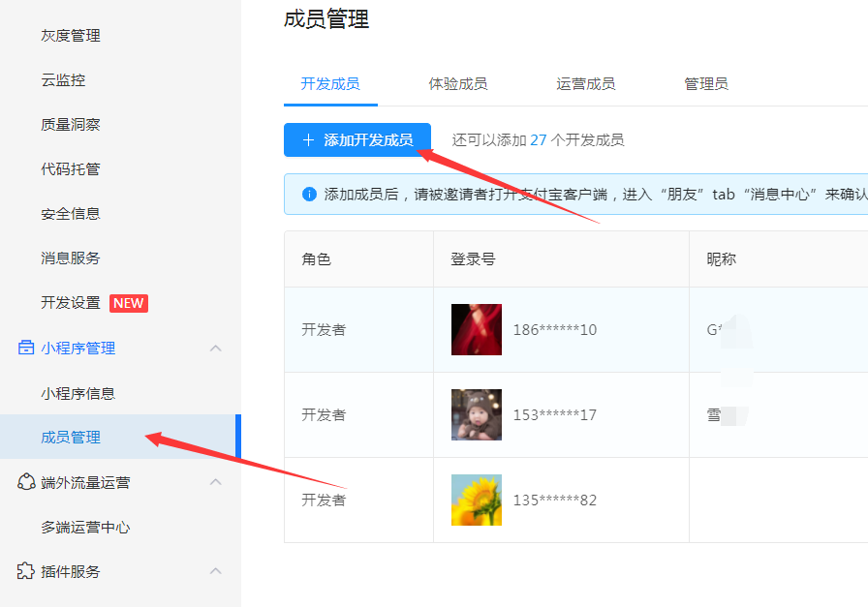Image resolution: width=868 pixels, height=607 pixels.
Task: Open 多端运营中心 sidebar item
Action: [85, 528]
